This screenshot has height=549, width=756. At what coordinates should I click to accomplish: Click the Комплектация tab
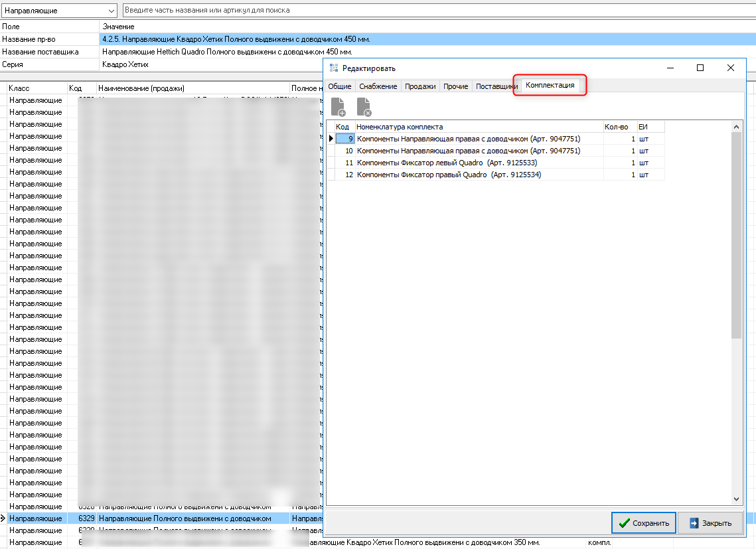tap(550, 86)
